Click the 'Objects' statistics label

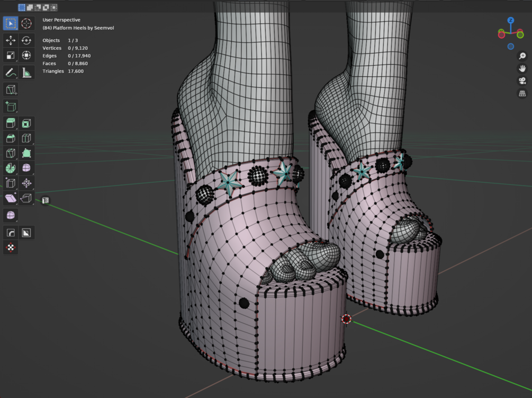click(51, 40)
